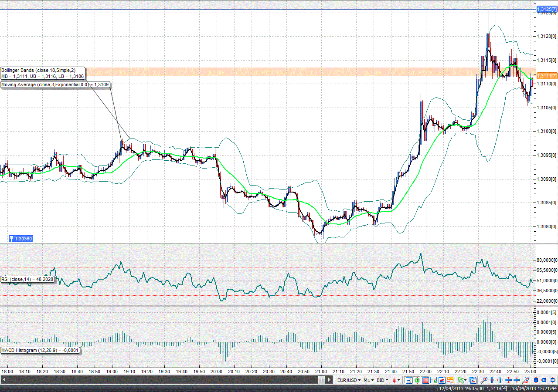Open the M1 timeframe dropdown
This screenshot has width=558, height=392.
(x=369, y=380)
